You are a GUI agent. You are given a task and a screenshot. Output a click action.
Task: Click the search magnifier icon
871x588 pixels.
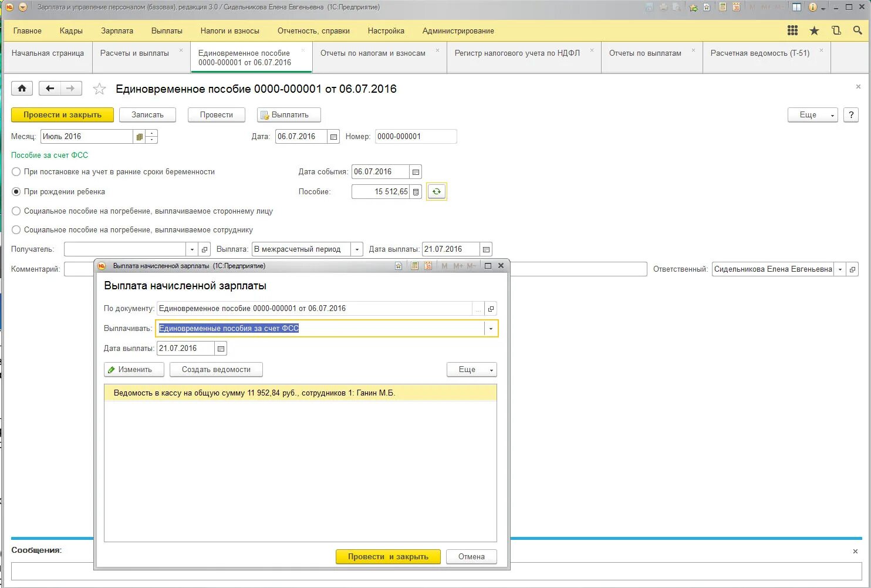coord(858,31)
